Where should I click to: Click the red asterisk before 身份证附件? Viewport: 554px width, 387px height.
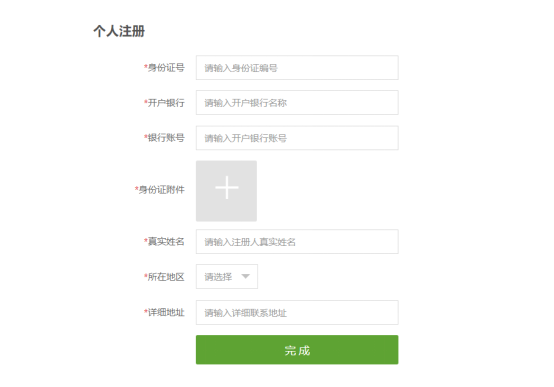[x=136, y=188]
